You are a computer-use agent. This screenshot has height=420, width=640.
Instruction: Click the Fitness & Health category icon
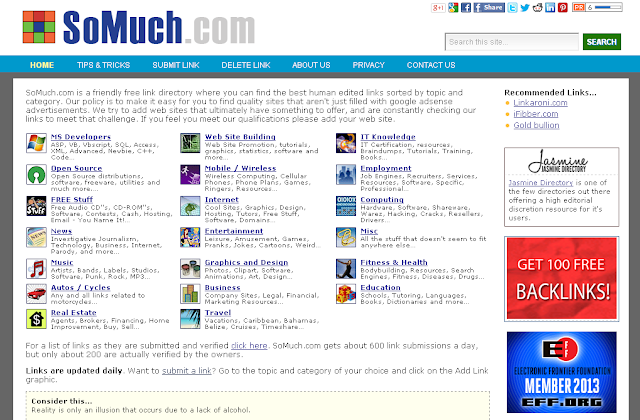[346, 269]
